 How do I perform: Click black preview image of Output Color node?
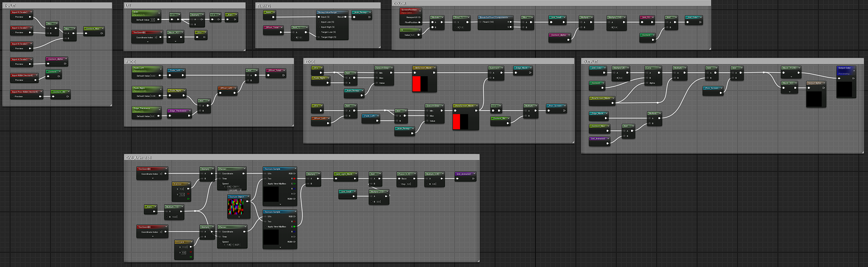tap(844, 89)
